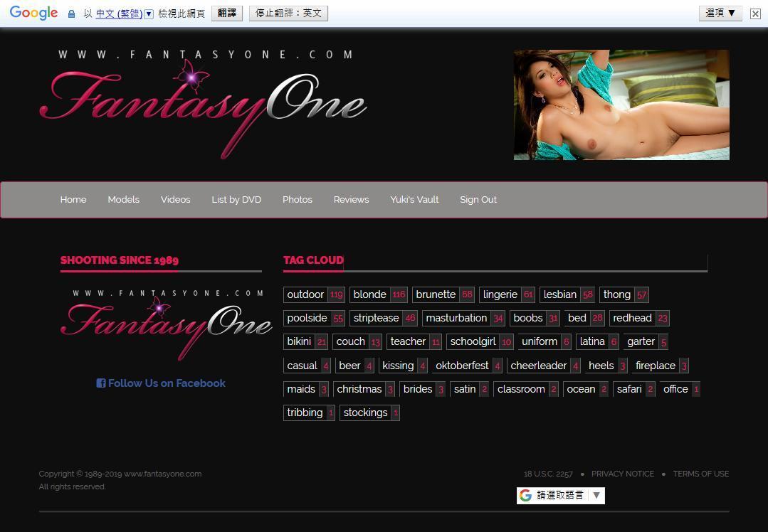Viewport: 768px width, 532px height.
Task: Open the TERMS OF USE footer link
Action: pos(701,474)
